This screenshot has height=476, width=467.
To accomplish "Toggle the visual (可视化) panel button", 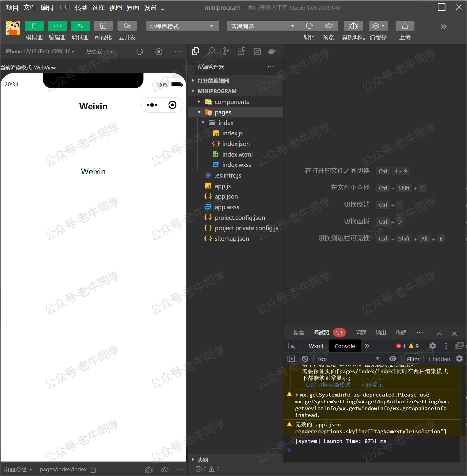I will point(103,26).
